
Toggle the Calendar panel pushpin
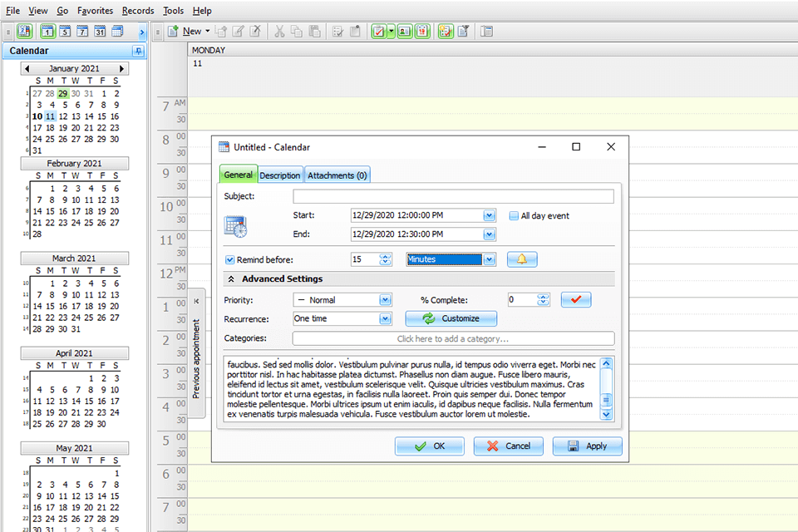(140, 51)
